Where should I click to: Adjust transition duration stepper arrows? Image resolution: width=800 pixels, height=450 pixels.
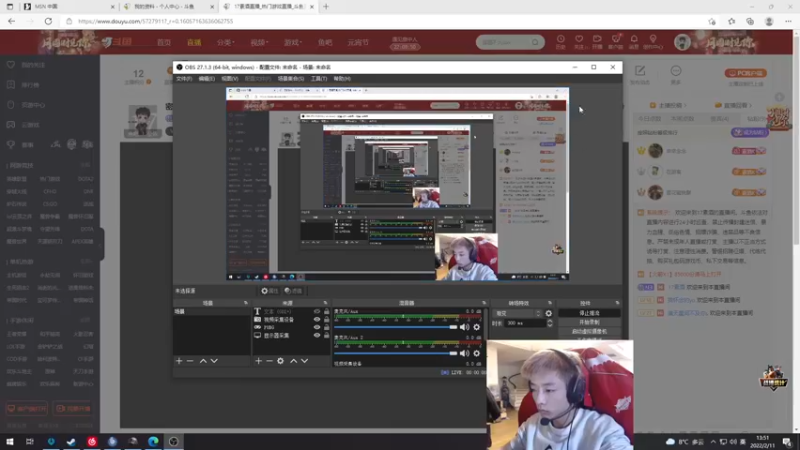click(549, 323)
